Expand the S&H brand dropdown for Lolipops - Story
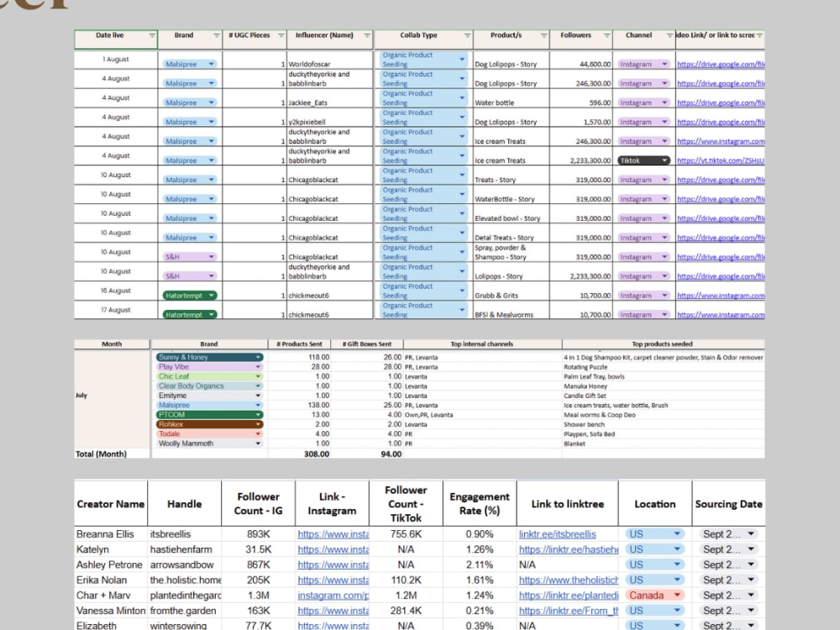This screenshot has height=630, width=840. pyautogui.click(x=211, y=276)
